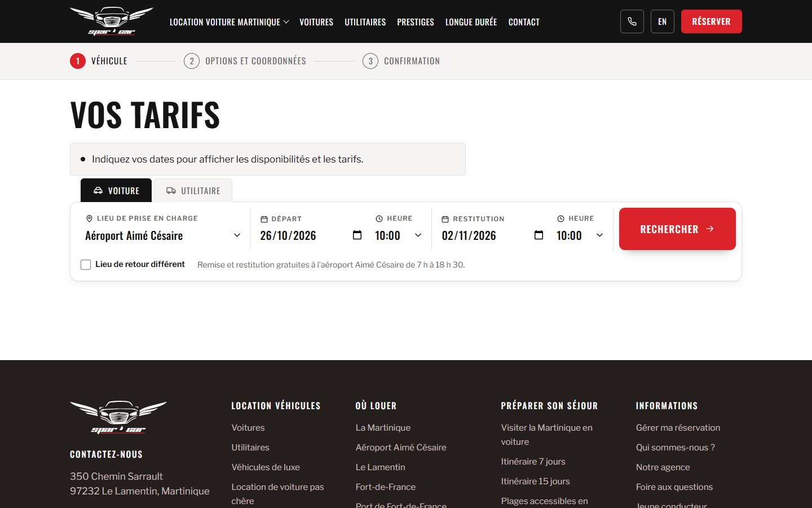Open the Prestiges menu item

[x=416, y=22]
